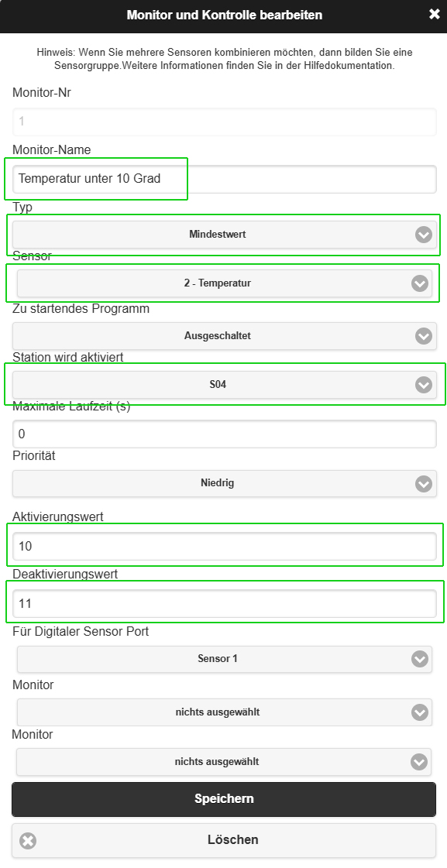Click the delete icon on Löschen button
Viewport: 447px width, 868px height.
[x=28, y=841]
